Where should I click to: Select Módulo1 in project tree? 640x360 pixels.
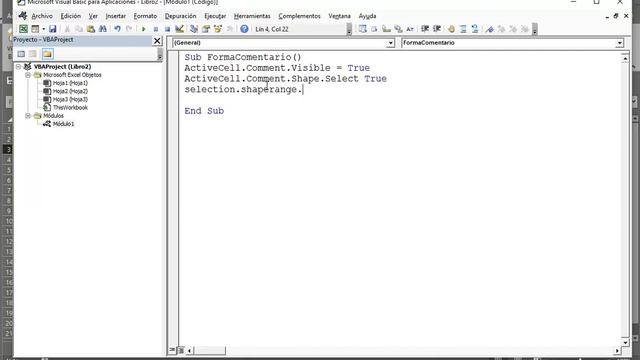pyautogui.click(x=63, y=124)
